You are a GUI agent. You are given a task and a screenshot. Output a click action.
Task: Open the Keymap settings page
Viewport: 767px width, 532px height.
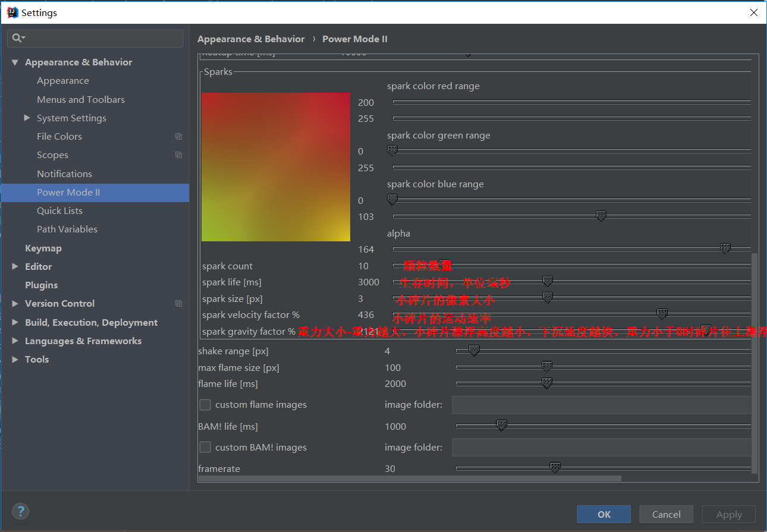(x=43, y=248)
